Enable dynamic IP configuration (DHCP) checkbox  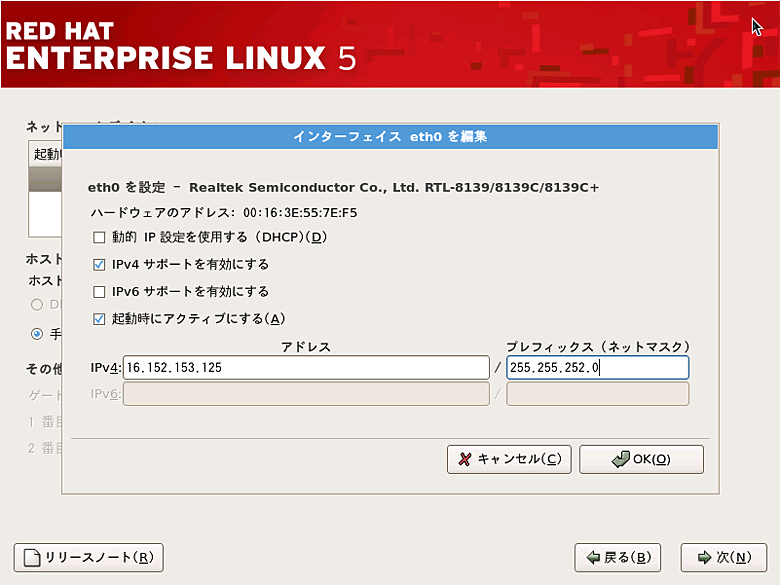(99, 238)
